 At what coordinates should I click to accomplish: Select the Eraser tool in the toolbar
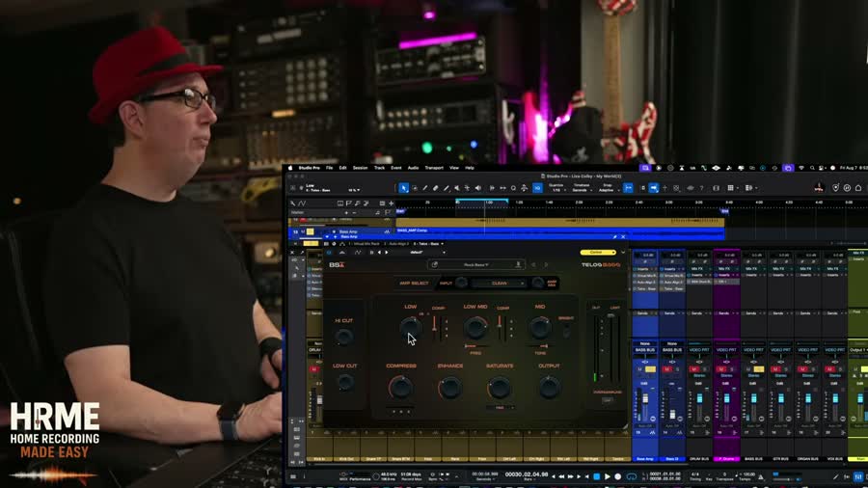click(x=436, y=188)
